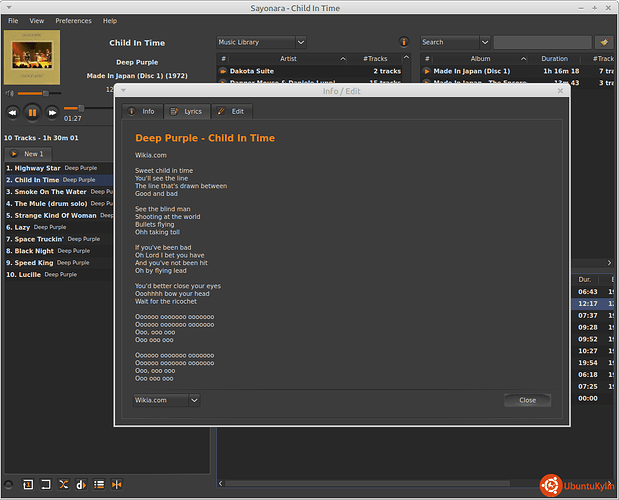The height and width of the screenshot is (500, 619).
Task: Sort by Album column header
Action: coord(480,58)
